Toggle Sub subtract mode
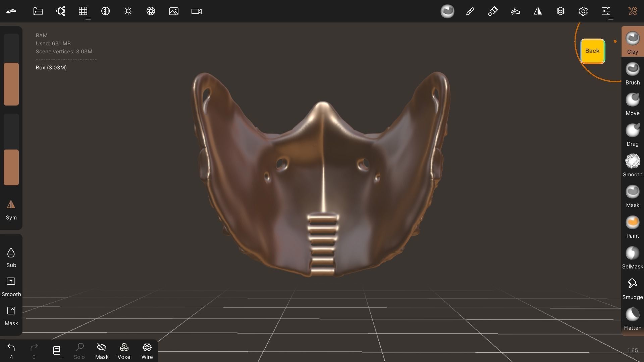 pyautogui.click(x=11, y=258)
